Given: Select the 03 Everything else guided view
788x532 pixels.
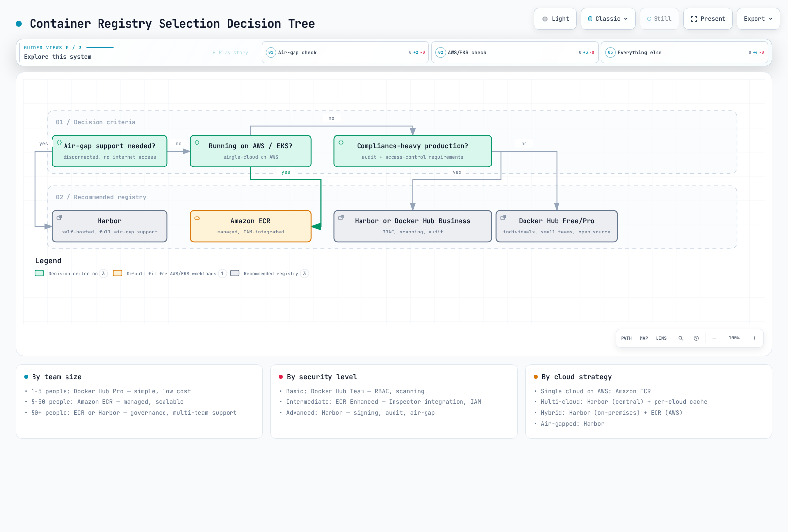Looking at the screenshot, I should [685, 52].
